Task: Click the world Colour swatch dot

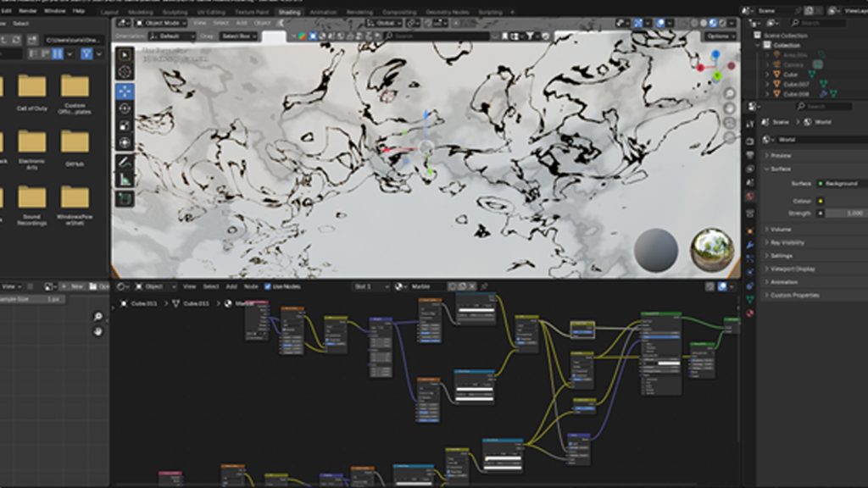Action: (x=820, y=201)
